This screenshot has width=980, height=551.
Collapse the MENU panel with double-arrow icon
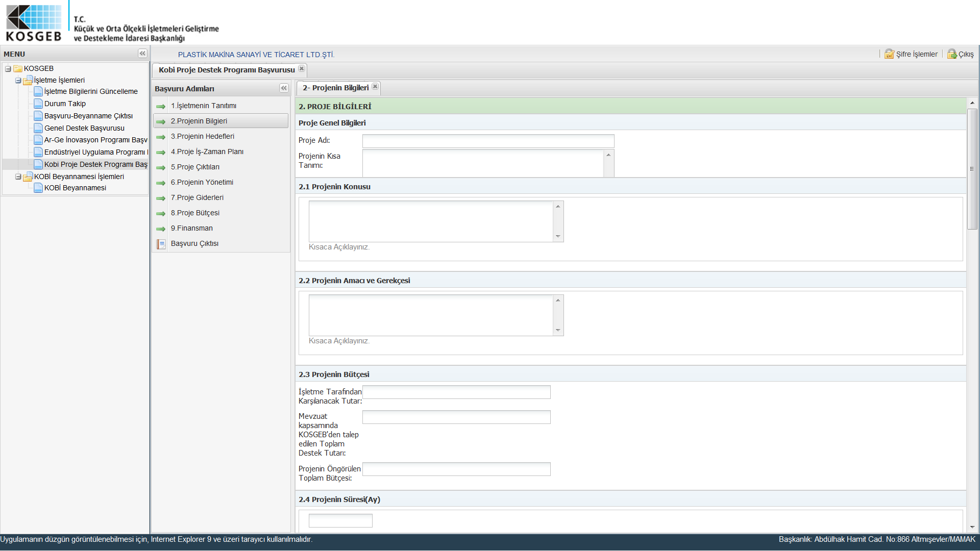click(x=142, y=54)
